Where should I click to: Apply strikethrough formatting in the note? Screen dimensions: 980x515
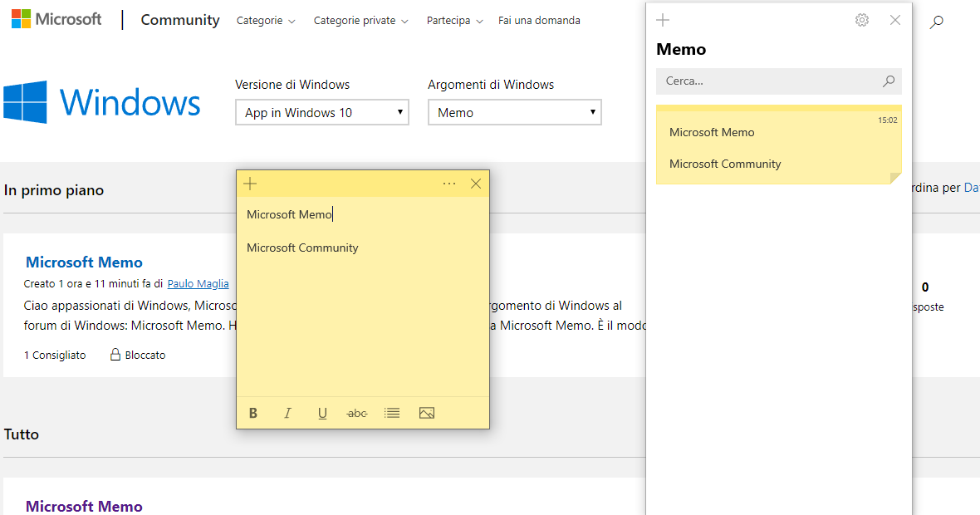pos(356,413)
